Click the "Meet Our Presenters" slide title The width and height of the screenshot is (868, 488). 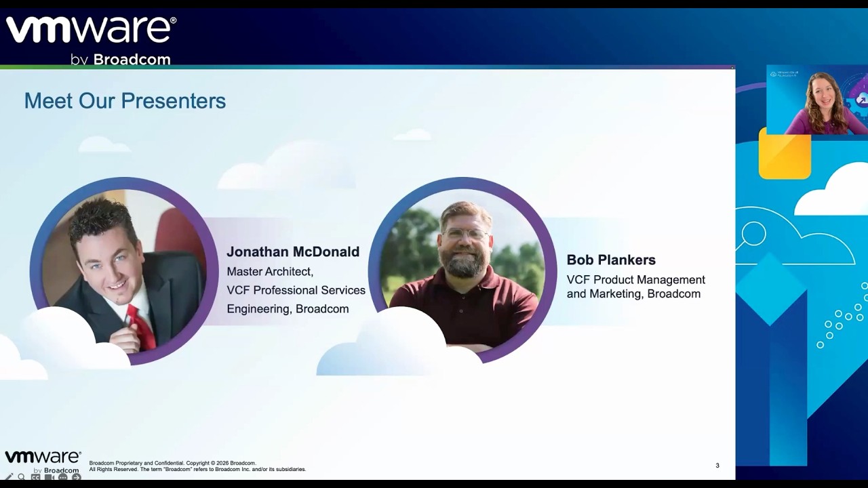click(125, 101)
